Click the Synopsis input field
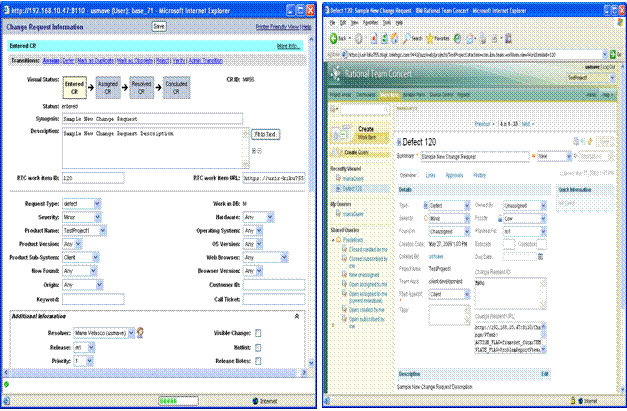This screenshot has width=627, height=411. coord(152,119)
